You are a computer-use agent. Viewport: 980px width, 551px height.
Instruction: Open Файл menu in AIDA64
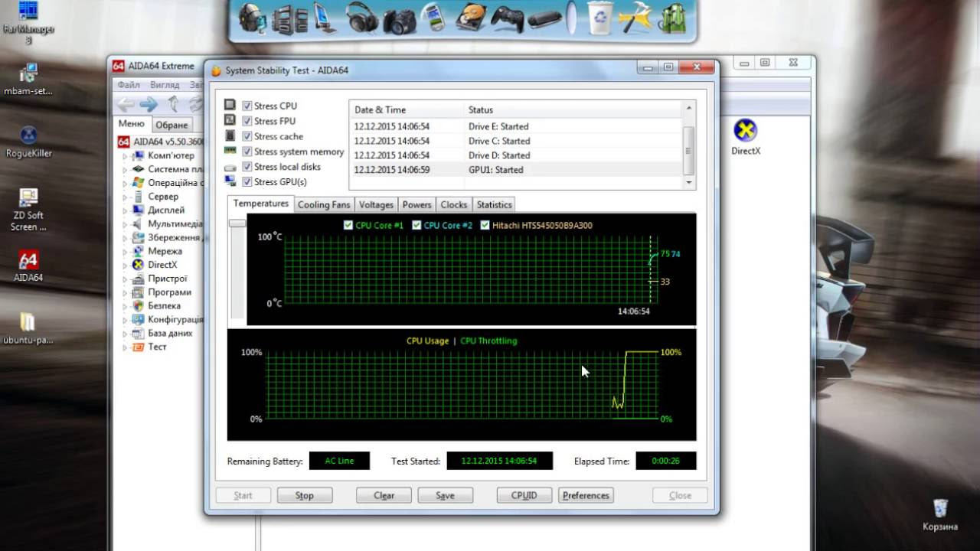point(129,85)
